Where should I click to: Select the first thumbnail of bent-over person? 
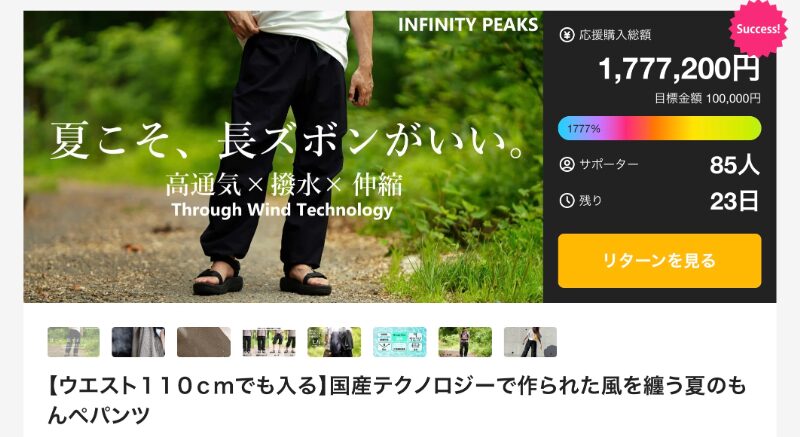point(73,342)
